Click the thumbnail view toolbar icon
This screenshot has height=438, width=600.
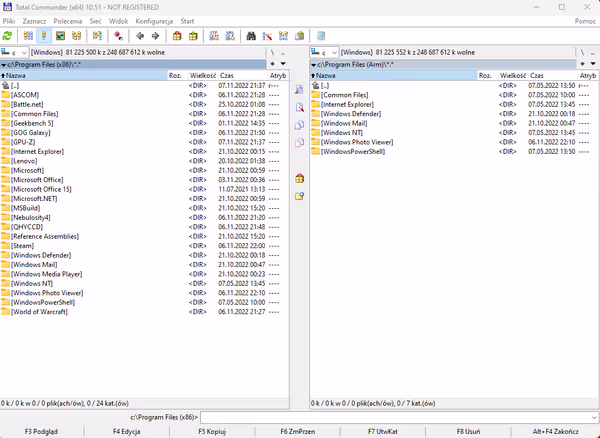[x=61, y=35]
